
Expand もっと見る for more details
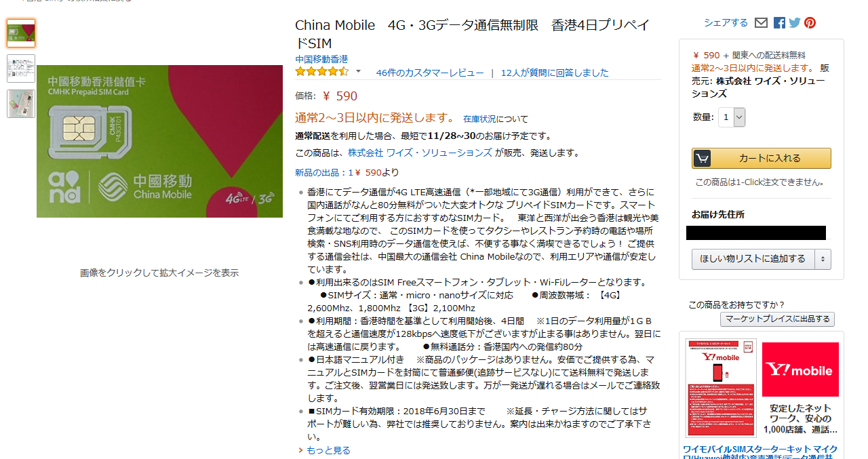click(324, 450)
